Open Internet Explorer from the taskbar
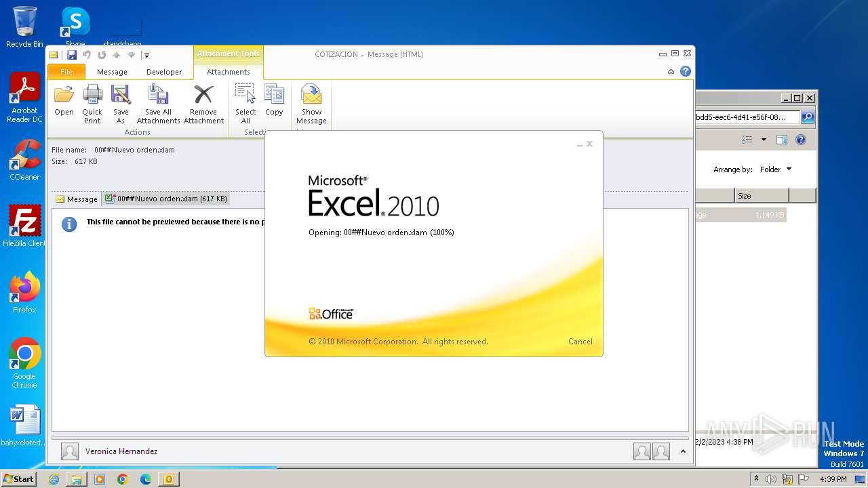 click(54, 479)
